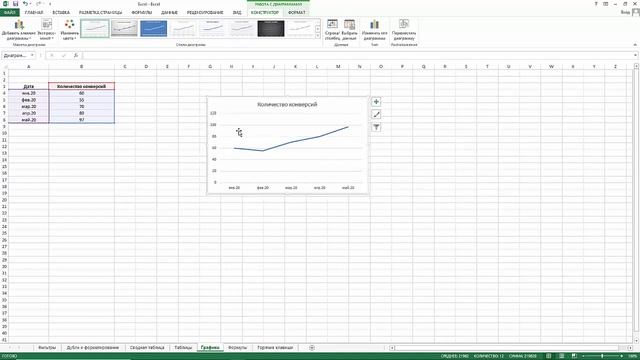Open the Фильтры sheet tab

coord(47,348)
